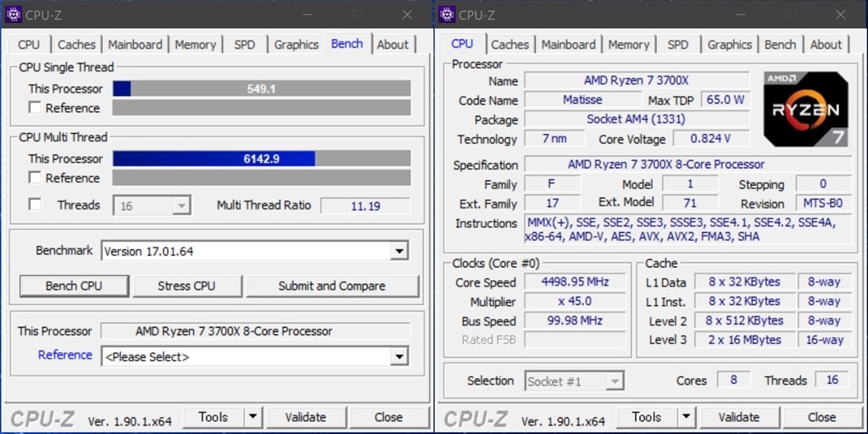
Task: Click Package value Socket AM4 (1331)
Action: point(637,120)
